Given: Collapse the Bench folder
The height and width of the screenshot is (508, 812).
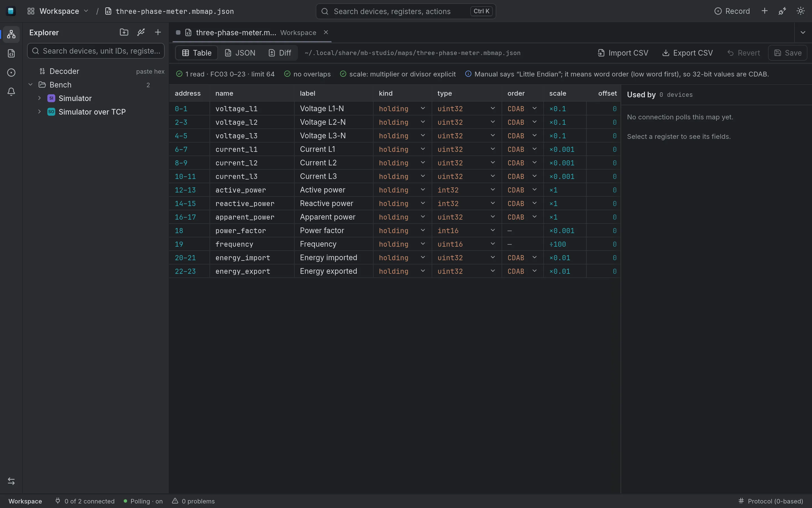Looking at the screenshot, I should (x=30, y=85).
